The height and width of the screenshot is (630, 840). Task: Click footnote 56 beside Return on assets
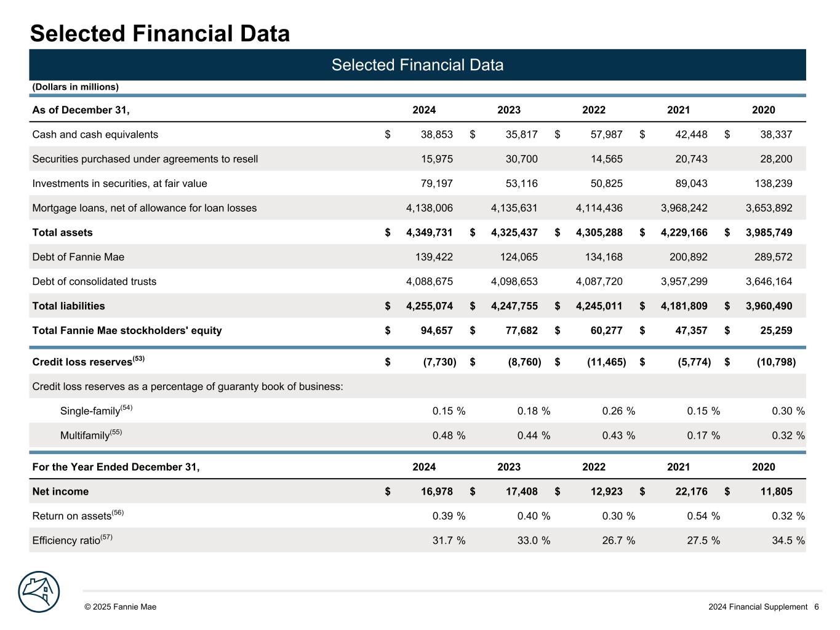pyautogui.click(x=118, y=512)
